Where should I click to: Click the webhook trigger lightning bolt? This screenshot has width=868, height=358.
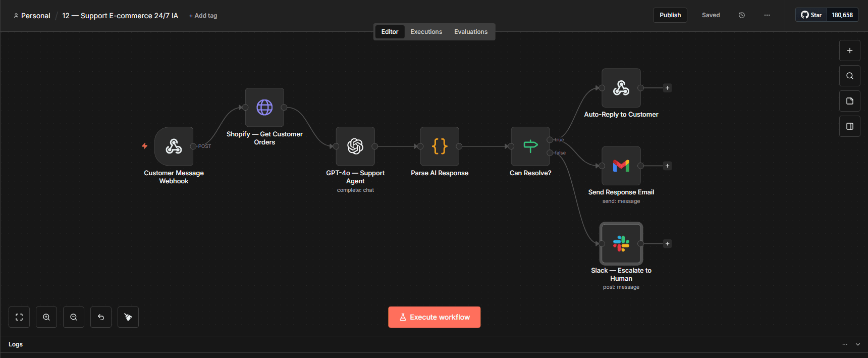click(145, 146)
